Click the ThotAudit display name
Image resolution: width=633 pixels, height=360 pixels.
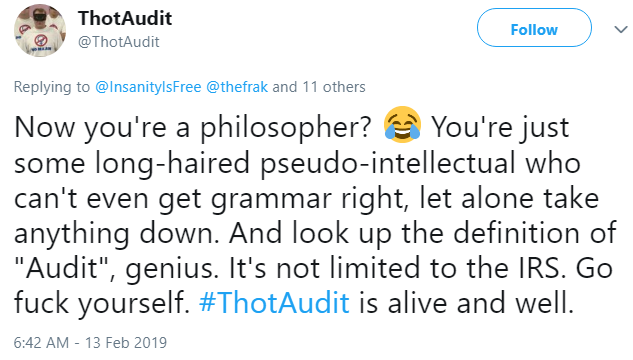(x=125, y=19)
